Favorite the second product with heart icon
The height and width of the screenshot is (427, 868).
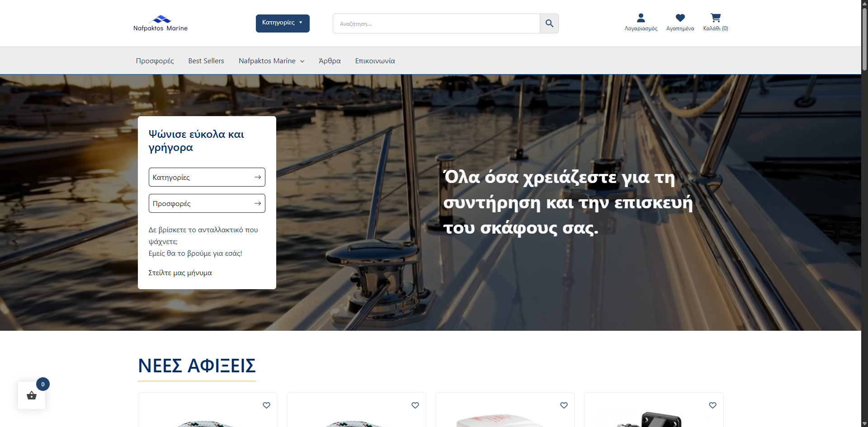click(415, 405)
